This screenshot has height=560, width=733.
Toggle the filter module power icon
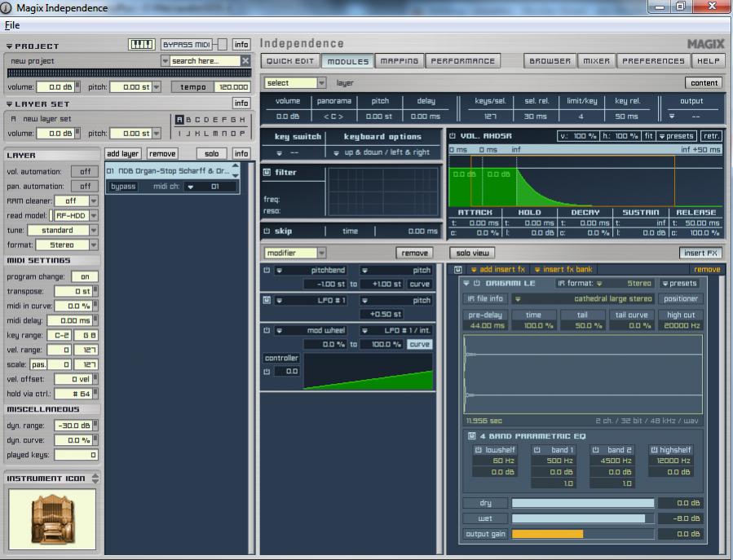coord(267,172)
